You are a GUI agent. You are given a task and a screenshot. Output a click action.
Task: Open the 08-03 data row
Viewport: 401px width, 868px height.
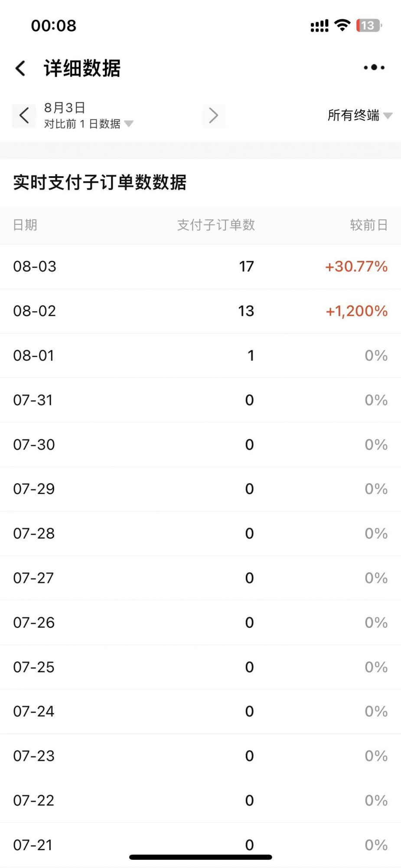200,266
